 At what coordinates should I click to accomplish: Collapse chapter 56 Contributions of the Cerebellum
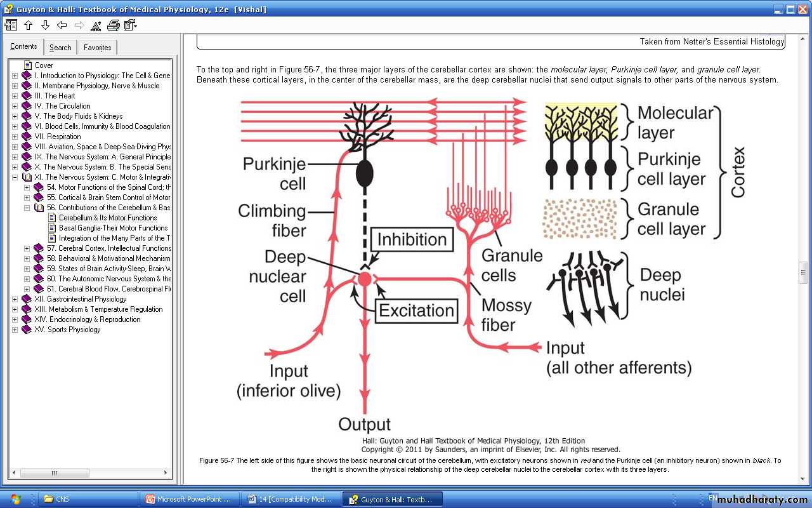pyautogui.click(x=27, y=208)
